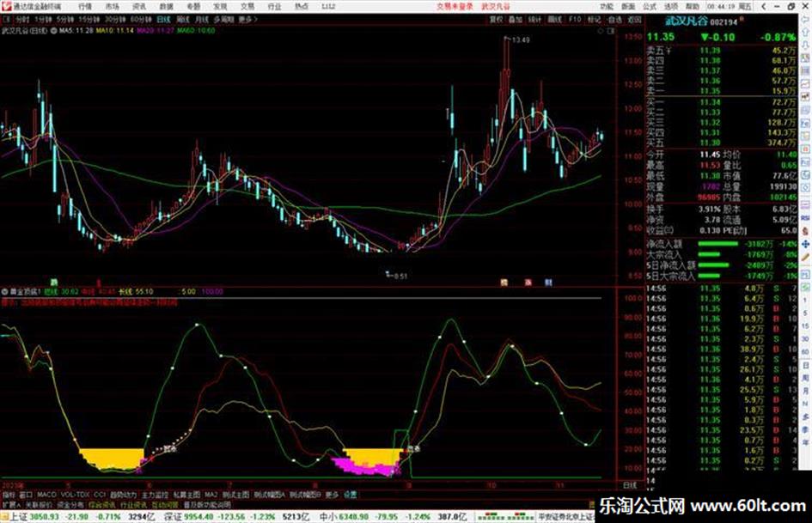Click the 统计 statistics button
The width and height of the screenshot is (812, 523).
click(x=534, y=19)
